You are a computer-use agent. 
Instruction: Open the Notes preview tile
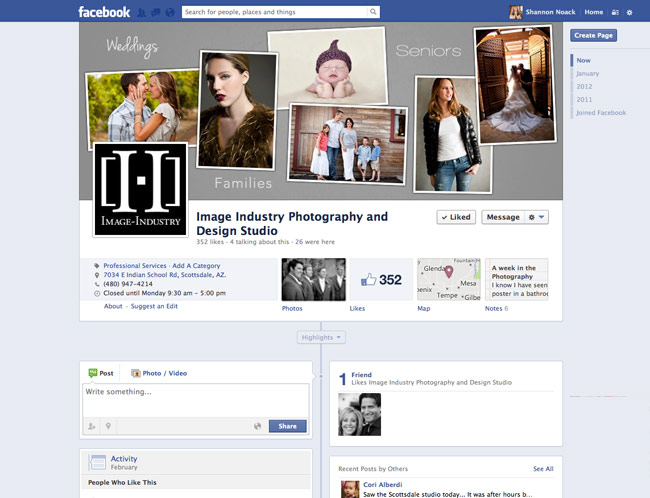coord(517,279)
